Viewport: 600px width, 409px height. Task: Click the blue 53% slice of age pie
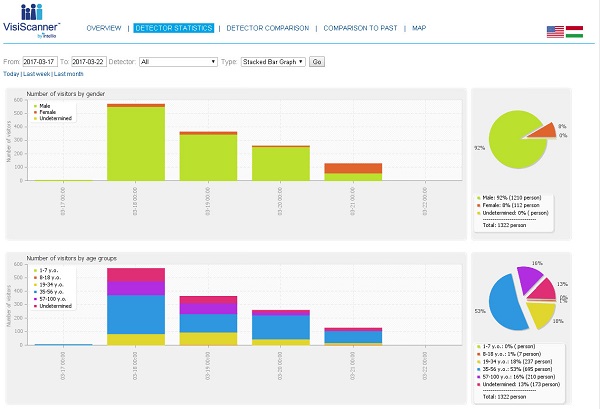point(505,303)
